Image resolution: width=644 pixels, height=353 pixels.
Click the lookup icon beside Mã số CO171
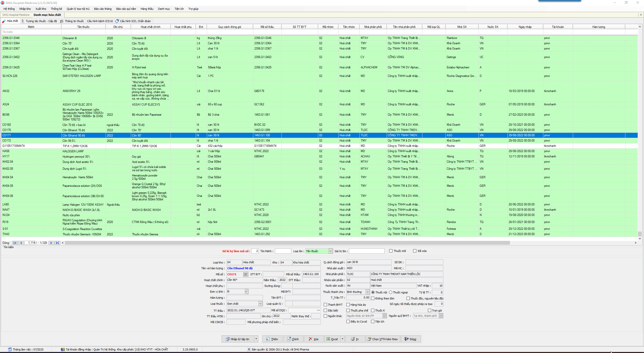click(245, 274)
